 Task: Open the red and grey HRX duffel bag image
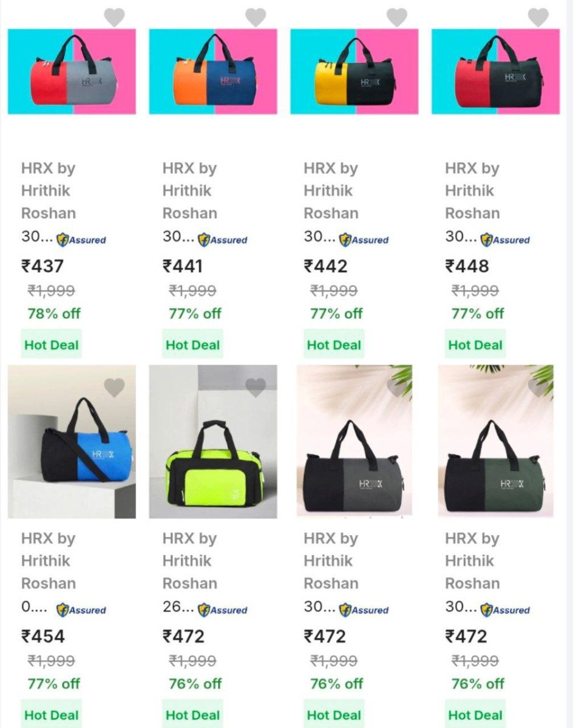[x=72, y=72]
